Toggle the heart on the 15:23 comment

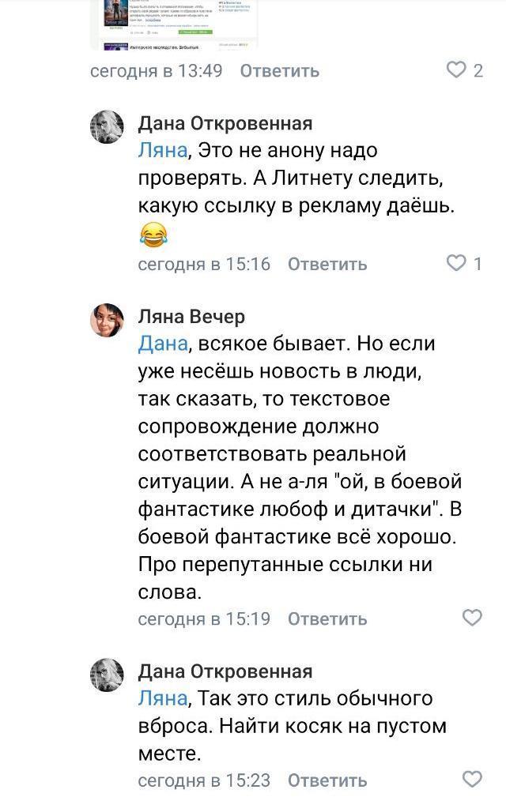(472, 780)
